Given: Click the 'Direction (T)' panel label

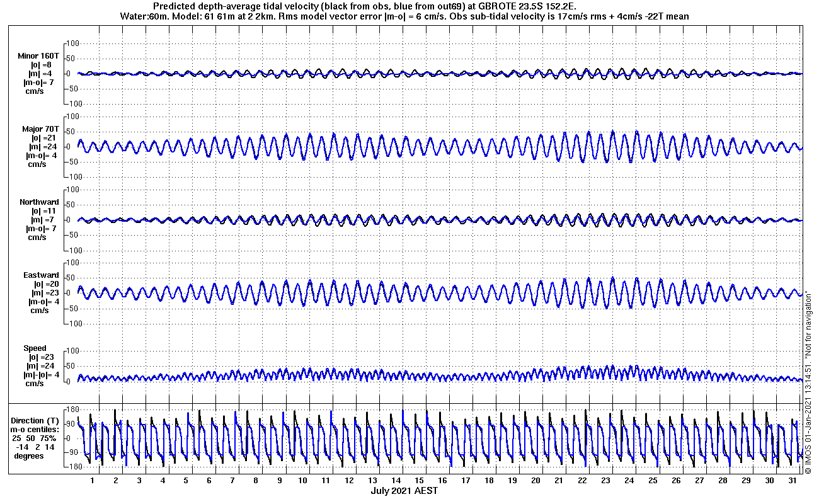Looking at the screenshot, I should coord(36,421).
